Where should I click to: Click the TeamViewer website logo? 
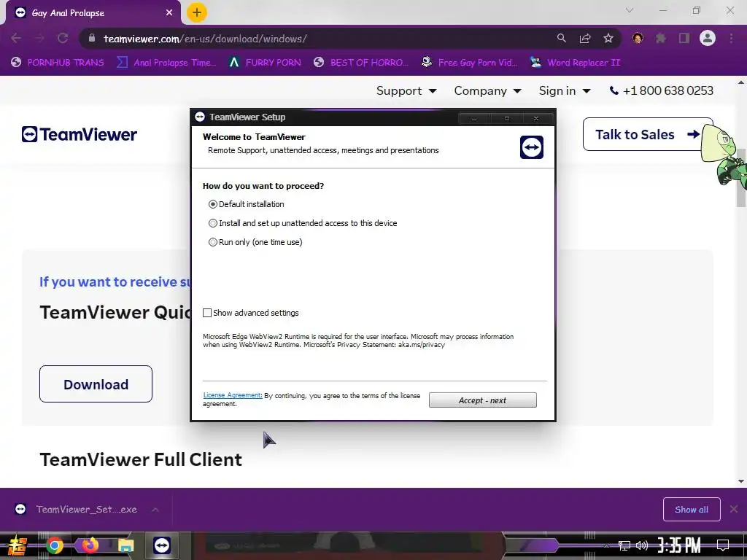79,134
